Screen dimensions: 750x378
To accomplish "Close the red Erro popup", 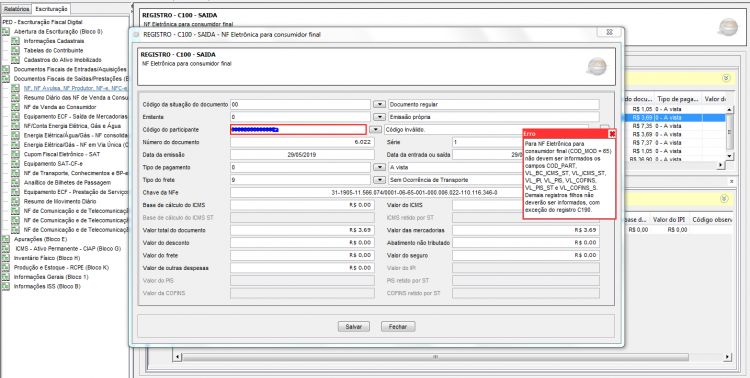I will (612, 134).
